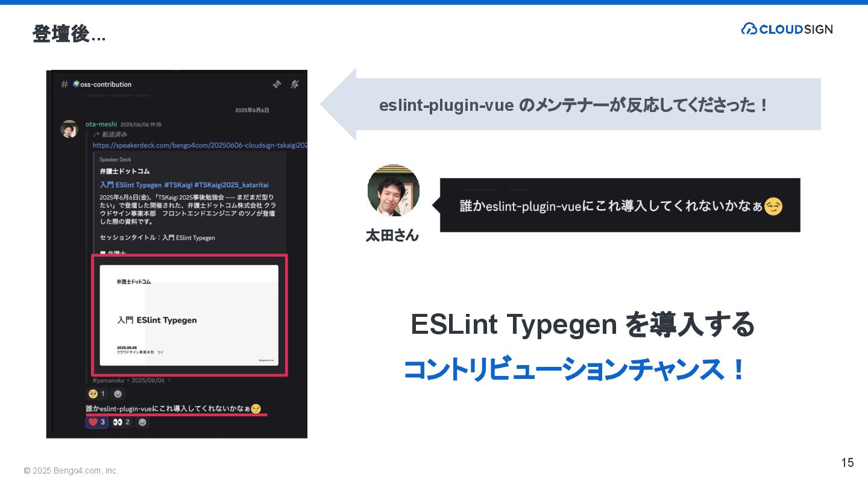The height and width of the screenshot is (488, 868).
Task: Click the ota-meshi username
Action: click(x=101, y=124)
